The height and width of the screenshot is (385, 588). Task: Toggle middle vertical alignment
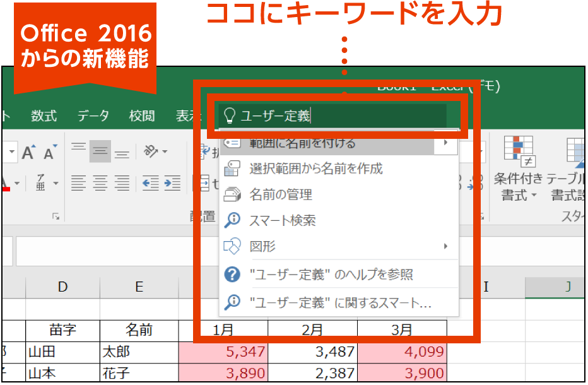click(100, 151)
